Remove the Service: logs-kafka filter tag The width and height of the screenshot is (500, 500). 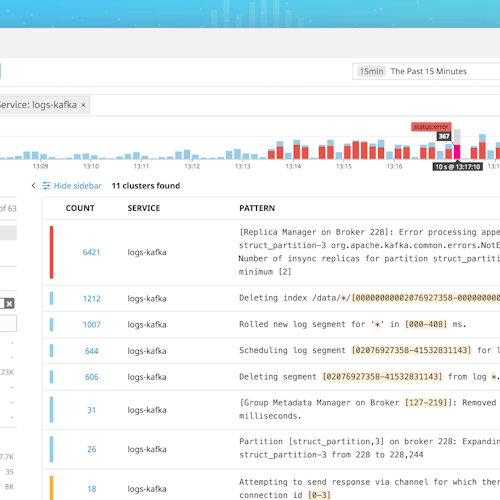point(83,105)
